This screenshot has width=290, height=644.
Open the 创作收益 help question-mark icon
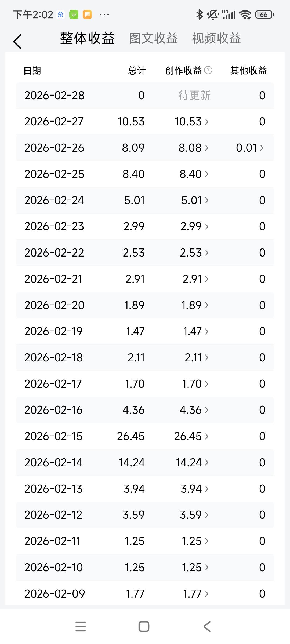[208, 70]
